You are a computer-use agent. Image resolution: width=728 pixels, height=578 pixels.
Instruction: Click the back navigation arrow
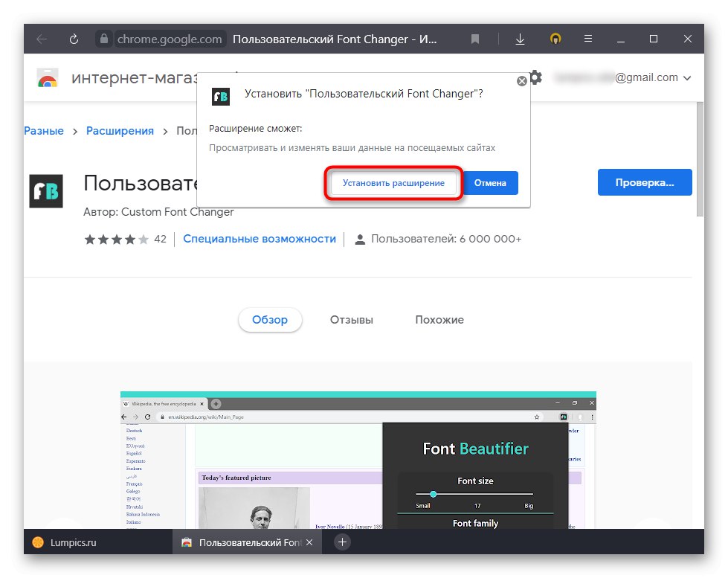point(40,39)
